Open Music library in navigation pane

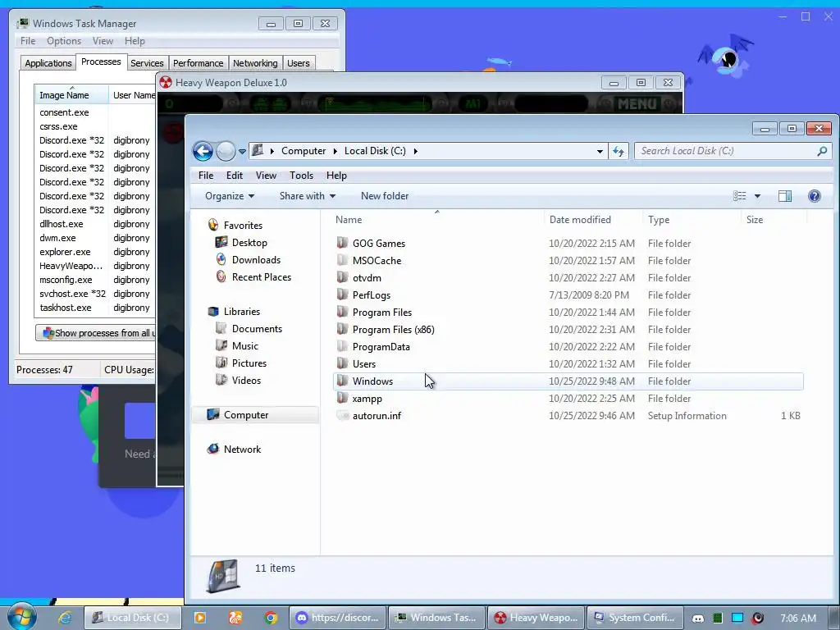pos(244,345)
